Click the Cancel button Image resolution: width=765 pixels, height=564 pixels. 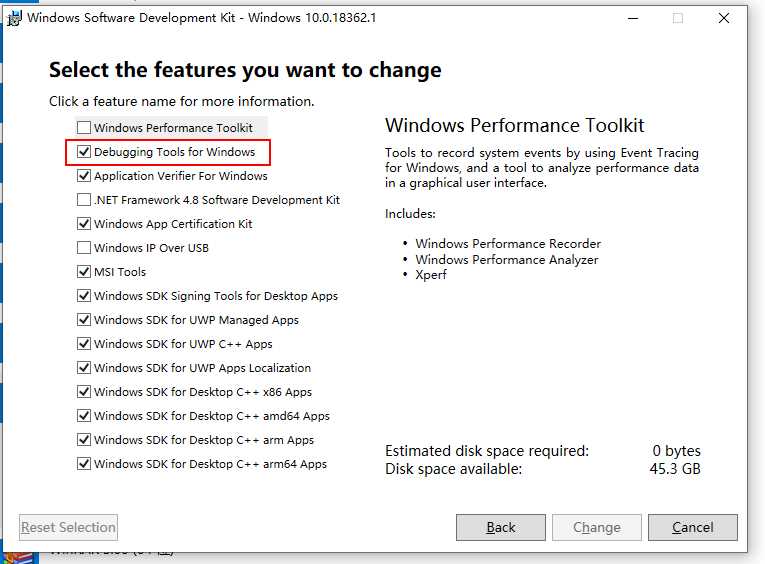coord(692,527)
